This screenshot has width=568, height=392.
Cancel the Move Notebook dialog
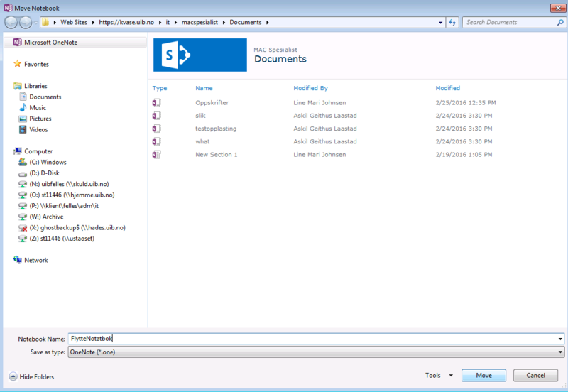[x=535, y=376]
